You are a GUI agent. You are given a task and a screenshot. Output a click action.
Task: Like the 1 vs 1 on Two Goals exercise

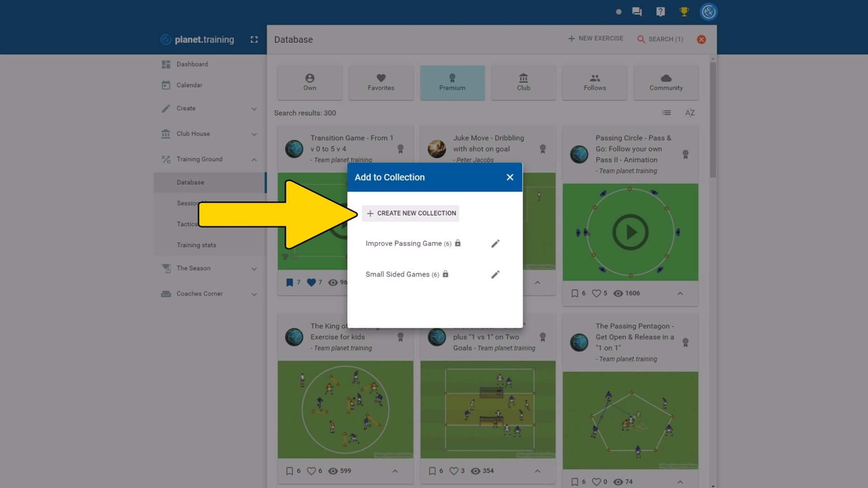tap(454, 471)
